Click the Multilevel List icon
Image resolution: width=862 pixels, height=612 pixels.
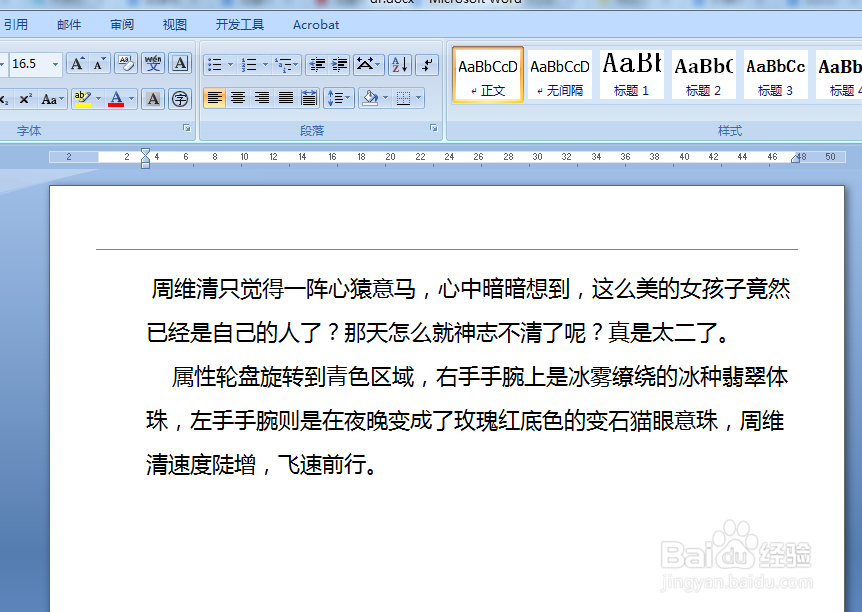286,65
